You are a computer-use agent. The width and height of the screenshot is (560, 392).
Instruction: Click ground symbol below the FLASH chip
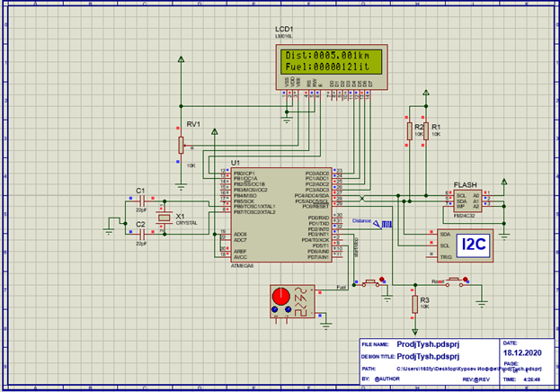[504, 236]
